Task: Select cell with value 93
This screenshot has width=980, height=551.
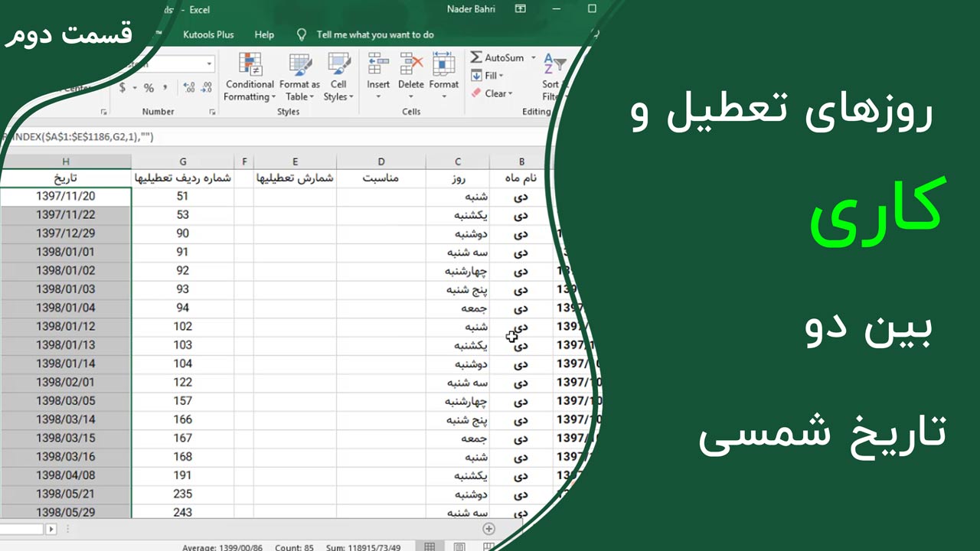Action: coord(182,289)
